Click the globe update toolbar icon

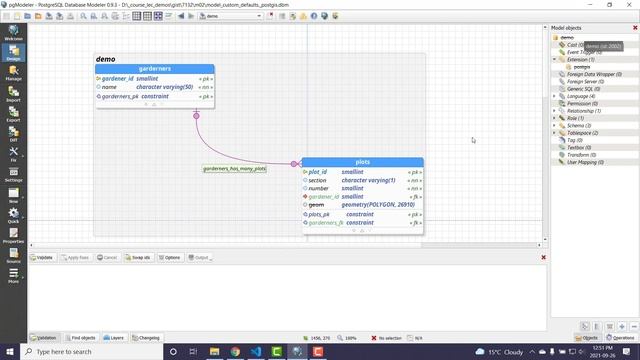pos(324,16)
